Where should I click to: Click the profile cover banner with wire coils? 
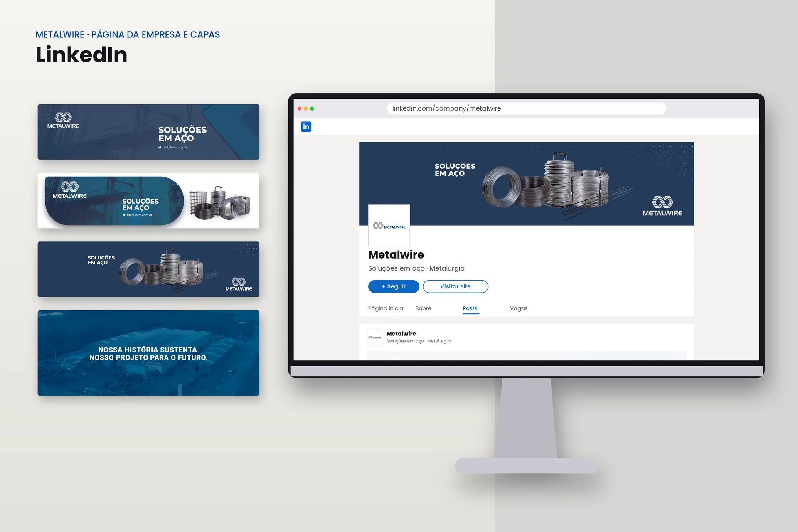coord(526,184)
